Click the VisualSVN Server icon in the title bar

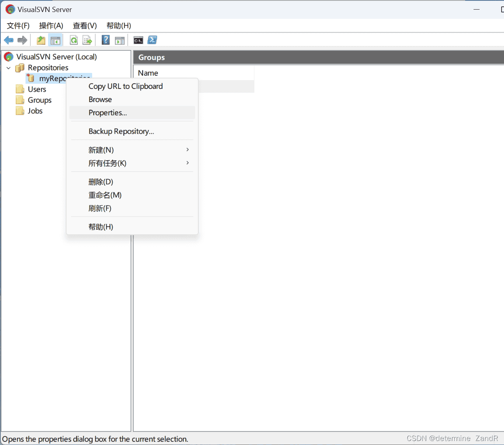10,9
